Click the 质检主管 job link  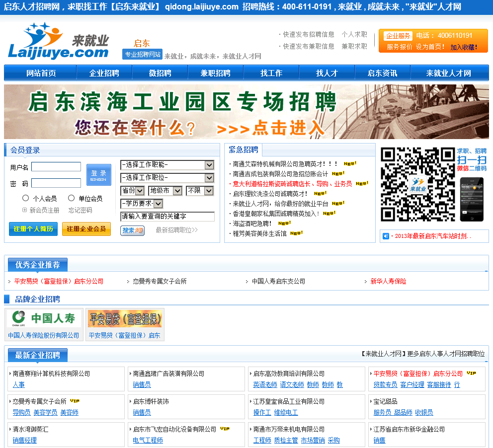[286, 440]
